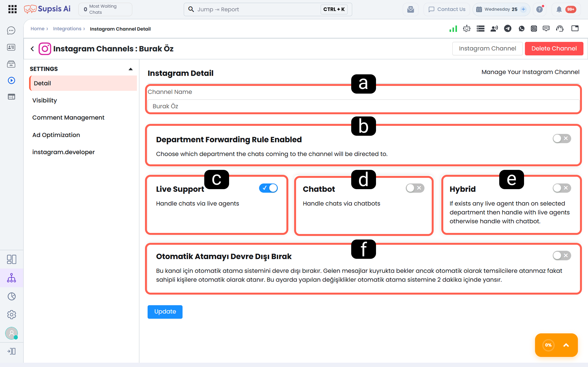Expand the orange widget with up chevron

566,345
